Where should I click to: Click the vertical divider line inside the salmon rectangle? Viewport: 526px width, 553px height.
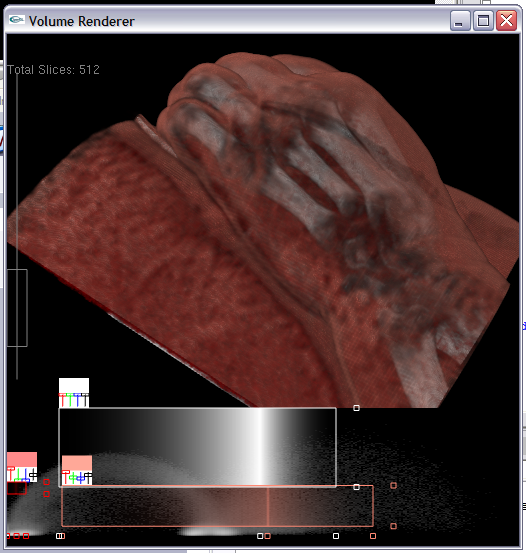coord(268,506)
